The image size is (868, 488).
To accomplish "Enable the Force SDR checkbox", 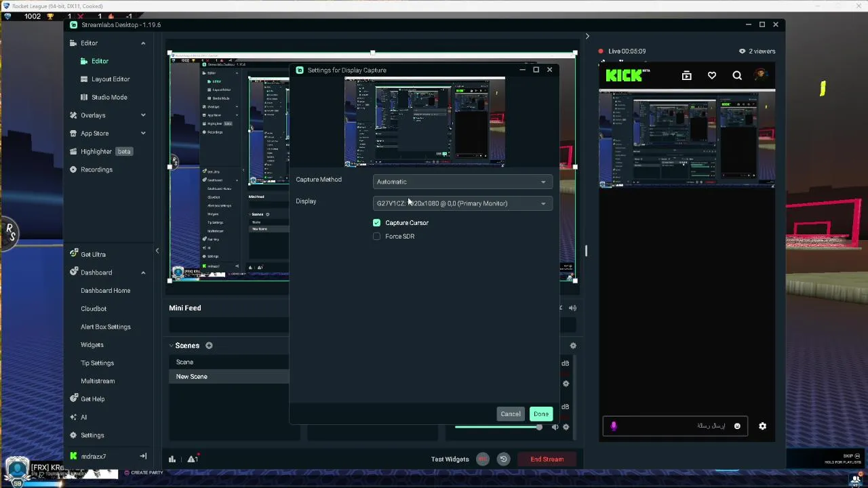I will coord(376,237).
